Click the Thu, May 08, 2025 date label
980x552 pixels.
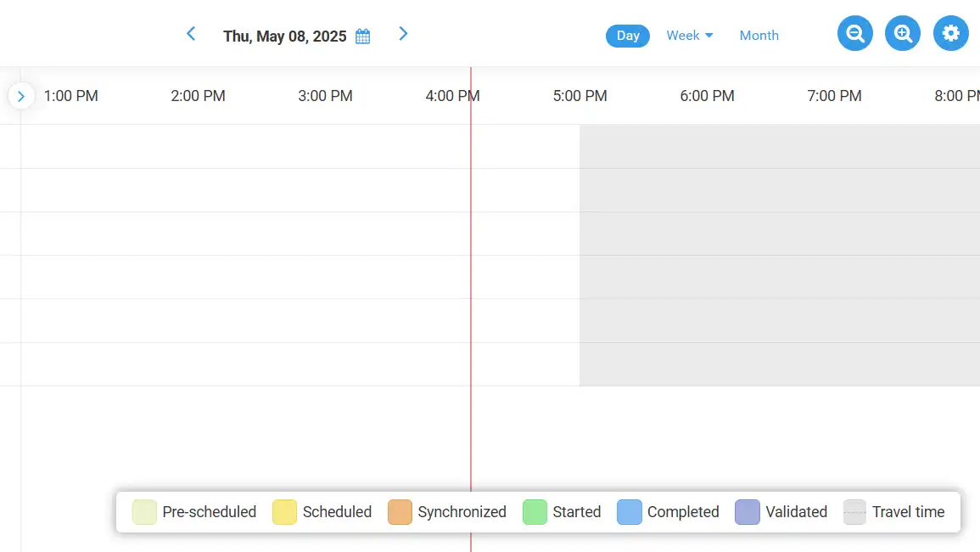pos(284,37)
